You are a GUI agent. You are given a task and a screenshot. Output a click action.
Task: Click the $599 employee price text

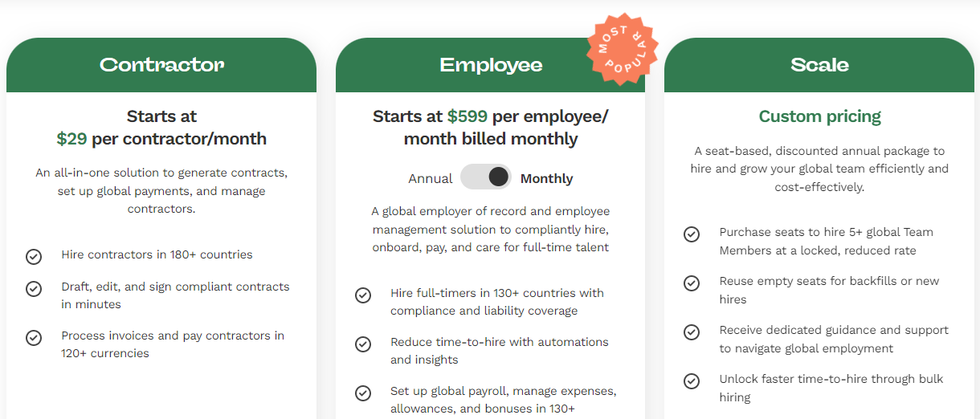click(468, 116)
